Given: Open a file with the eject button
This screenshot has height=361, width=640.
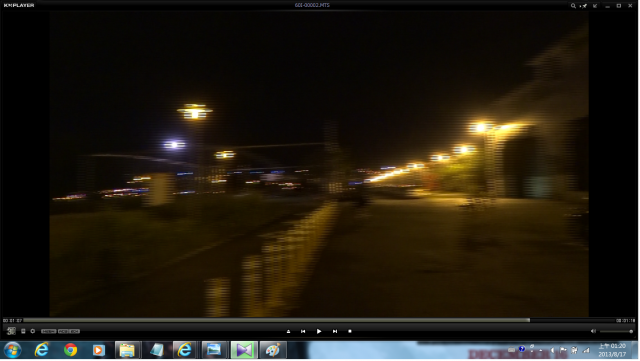Looking at the screenshot, I should [x=289, y=332].
